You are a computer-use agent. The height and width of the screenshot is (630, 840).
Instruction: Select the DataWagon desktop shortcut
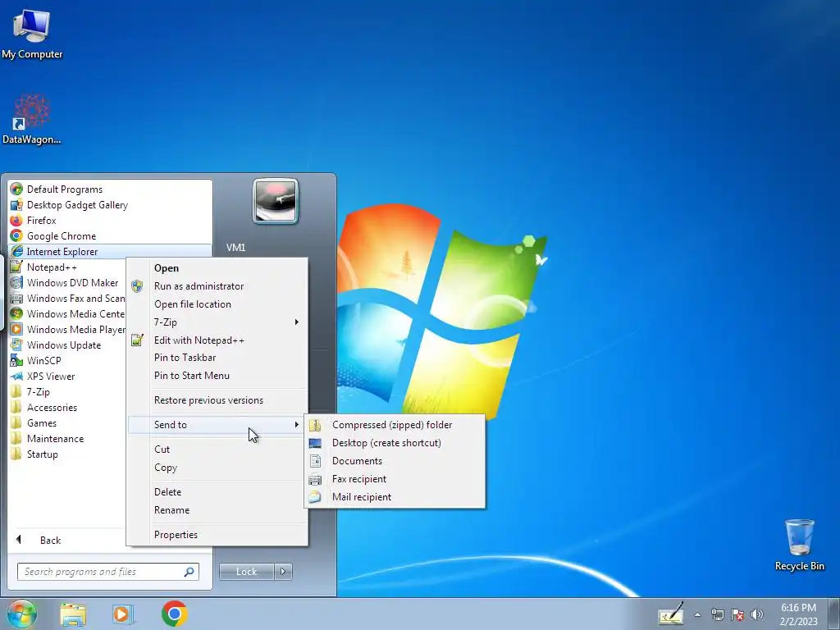coord(32,119)
